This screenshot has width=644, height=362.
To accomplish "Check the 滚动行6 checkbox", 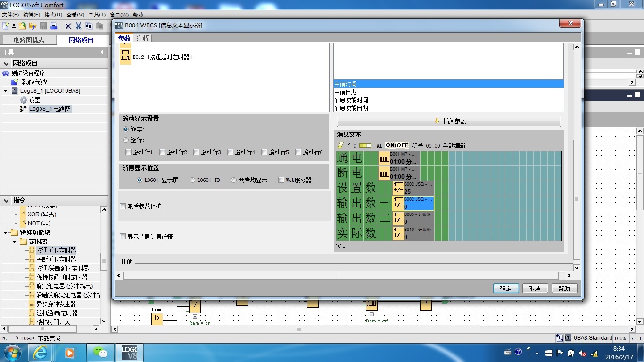I will 298,152.
